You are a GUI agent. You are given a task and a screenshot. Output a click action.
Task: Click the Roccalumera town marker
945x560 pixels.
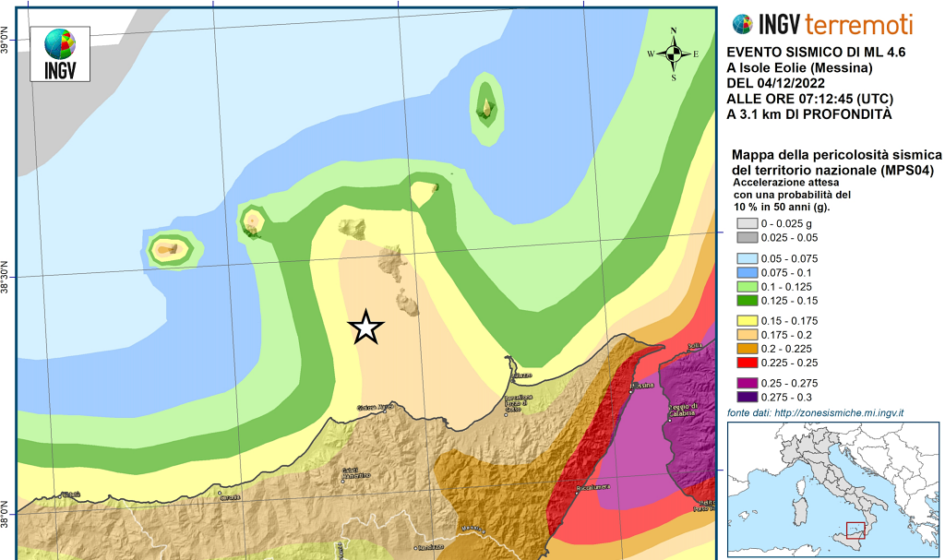(576, 492)
